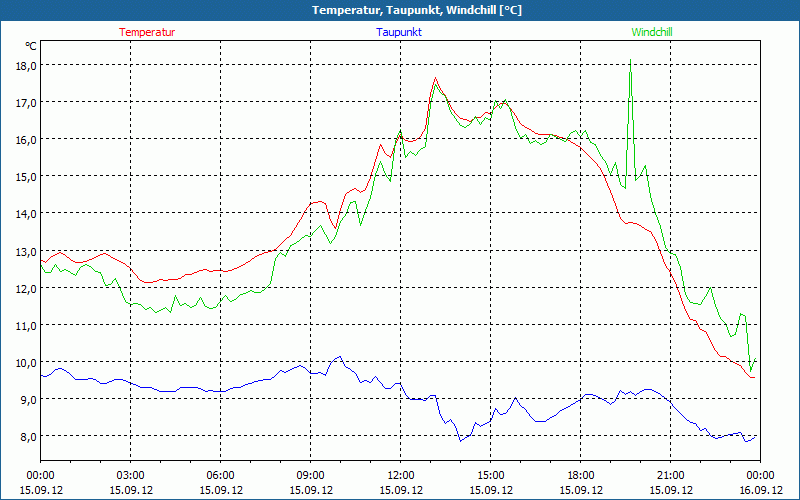
Task: Click the chart title 'Temperatur, Taupunkt, Windchill [°C]'
Action: coord(417,10)
